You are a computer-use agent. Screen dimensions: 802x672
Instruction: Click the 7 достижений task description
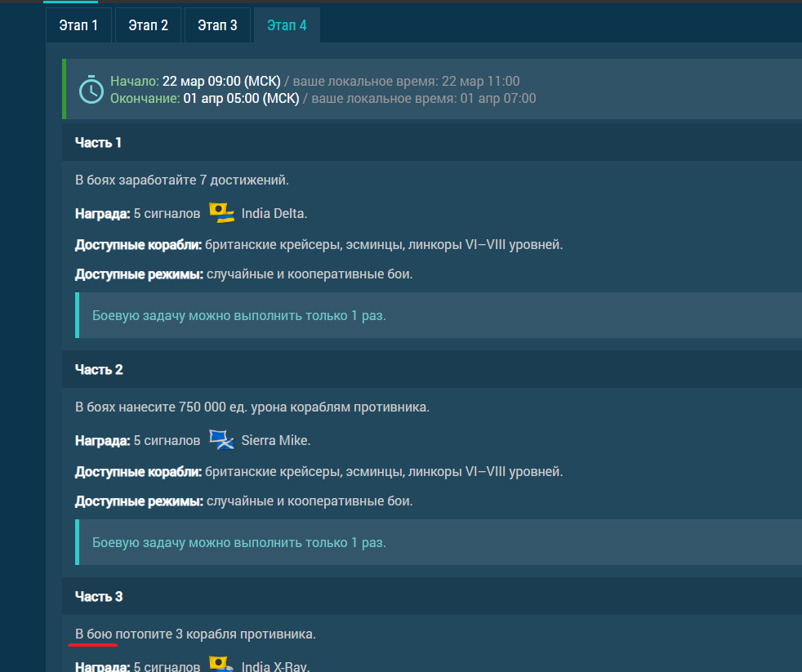pos(182,180)
